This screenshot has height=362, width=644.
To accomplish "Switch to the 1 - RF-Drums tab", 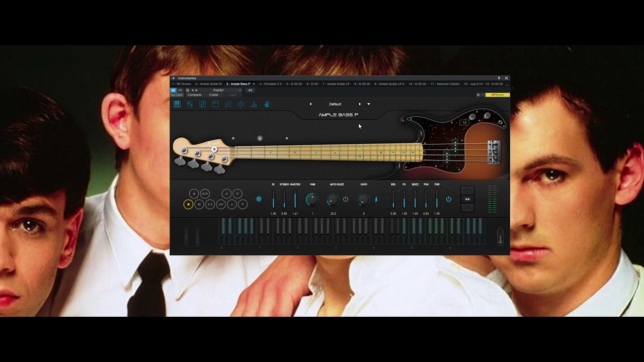I will tap(181, 84).
